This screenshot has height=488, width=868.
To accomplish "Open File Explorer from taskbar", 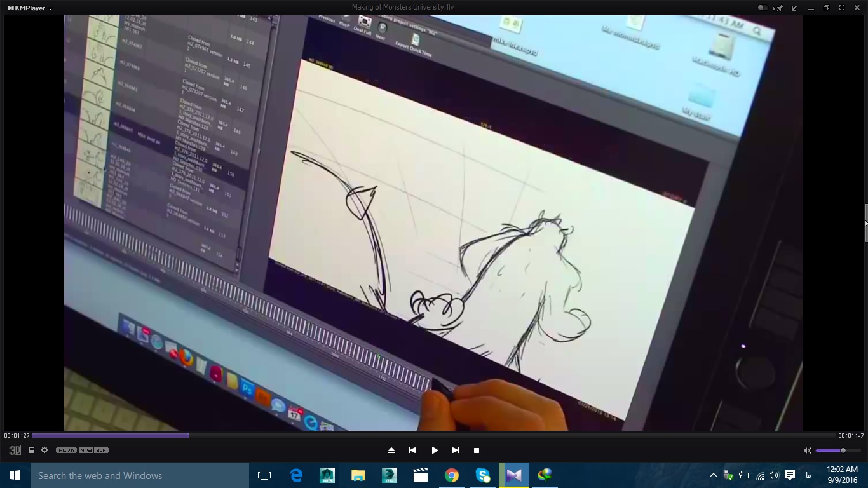I will tap(358, 475).
